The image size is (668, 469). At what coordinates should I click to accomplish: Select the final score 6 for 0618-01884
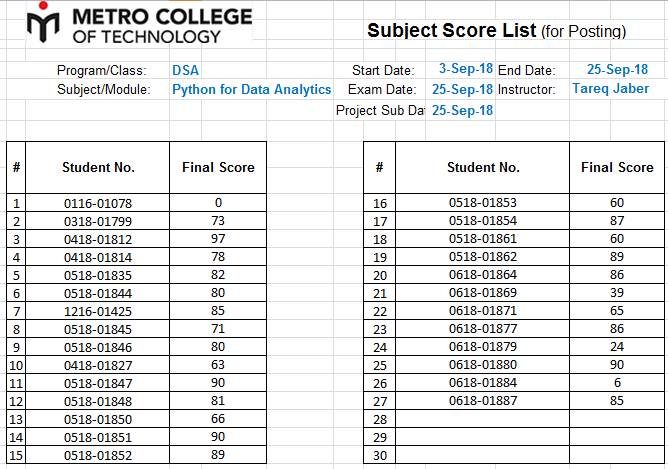(617, 383)
